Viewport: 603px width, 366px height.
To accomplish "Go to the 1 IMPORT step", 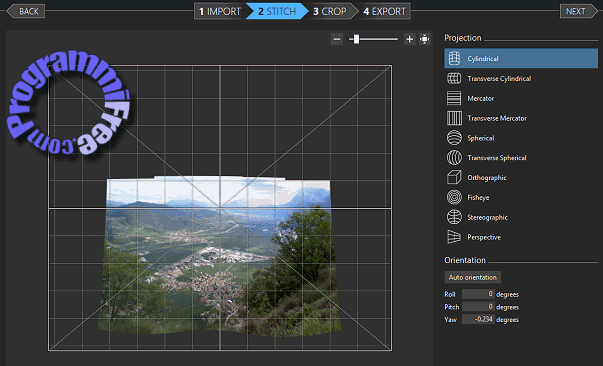I will pyautogui.click(x=220, y=11).
